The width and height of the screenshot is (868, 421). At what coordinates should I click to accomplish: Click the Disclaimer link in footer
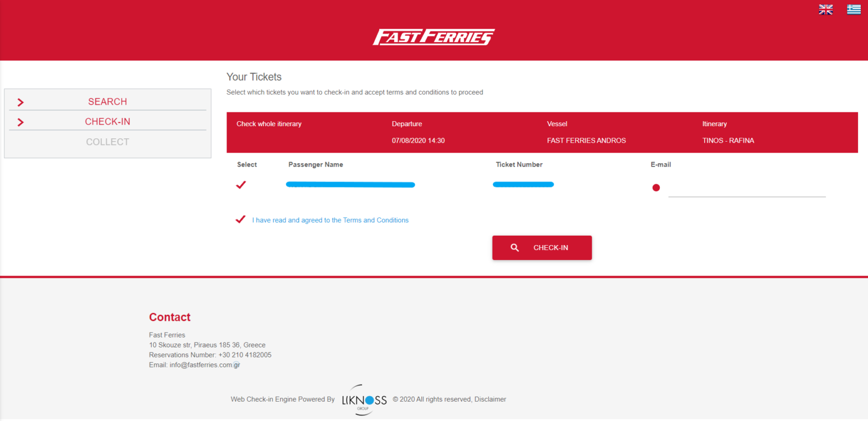[x=490, y=399]
